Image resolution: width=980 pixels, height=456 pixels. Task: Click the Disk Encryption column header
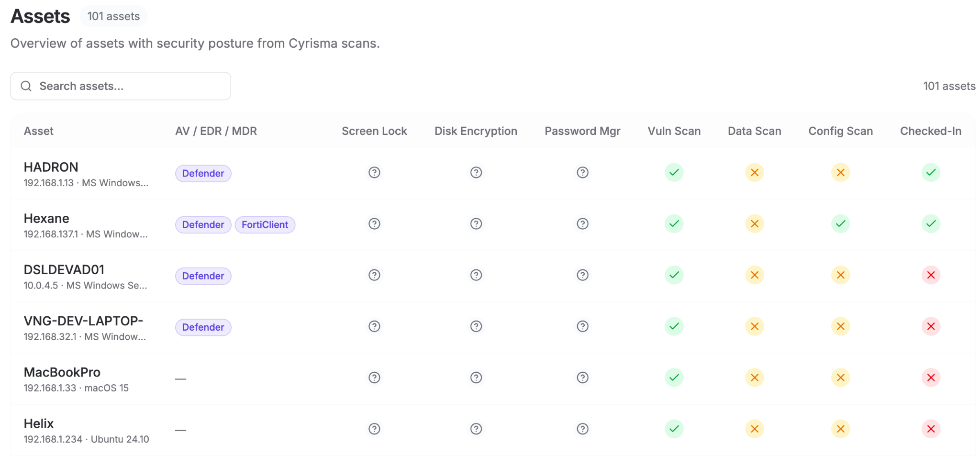pyautogui.click(x=476, y=131)
